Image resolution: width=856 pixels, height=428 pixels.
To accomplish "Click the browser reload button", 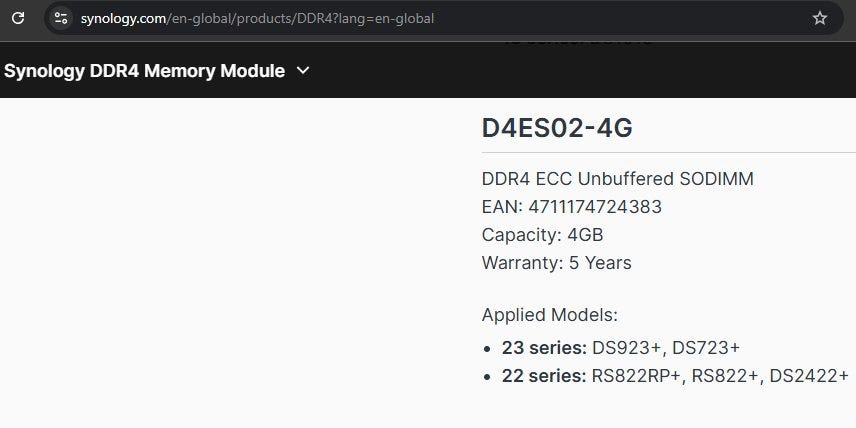I will [17, 18].
